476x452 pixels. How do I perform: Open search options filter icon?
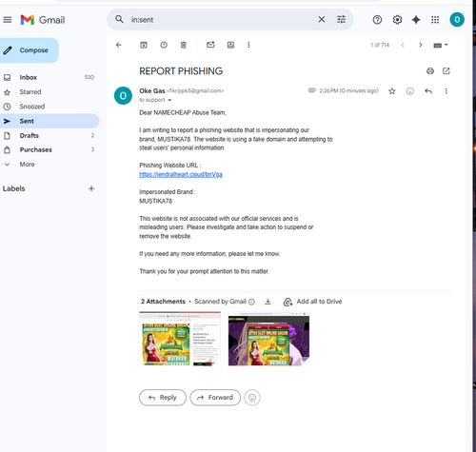341,20
